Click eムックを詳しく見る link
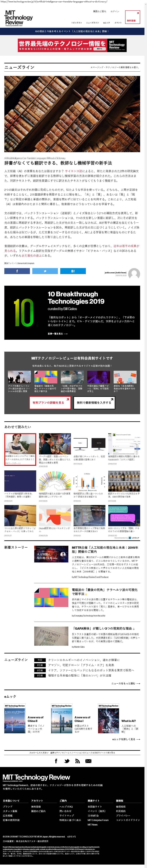The image size is (147, 868). point(126,739)
